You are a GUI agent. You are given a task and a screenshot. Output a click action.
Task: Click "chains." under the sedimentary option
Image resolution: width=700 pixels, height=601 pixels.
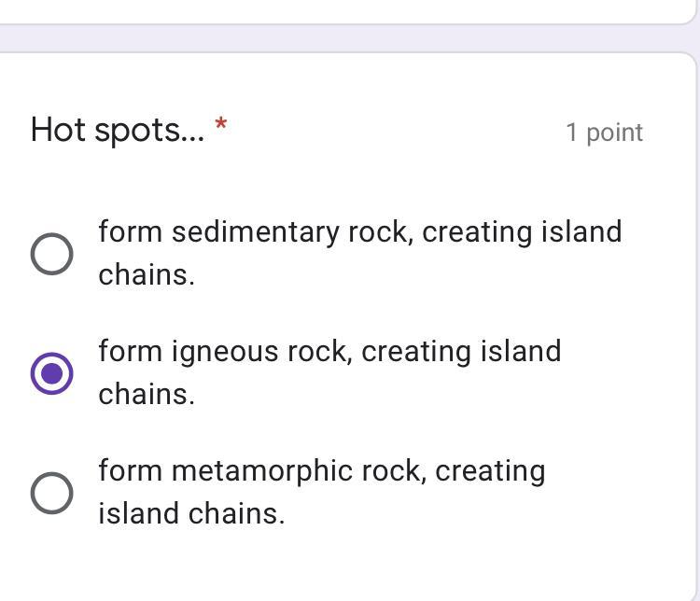click(147, 274)
